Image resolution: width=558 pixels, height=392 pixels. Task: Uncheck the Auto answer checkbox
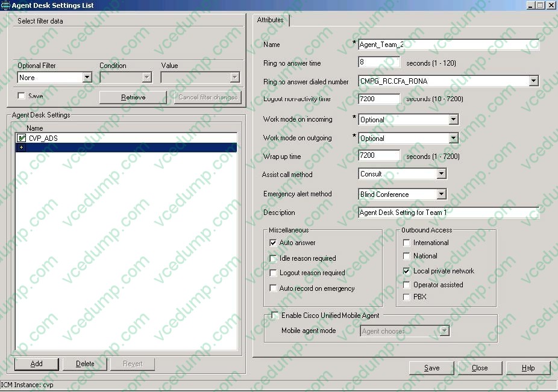(x=273, y=243)
